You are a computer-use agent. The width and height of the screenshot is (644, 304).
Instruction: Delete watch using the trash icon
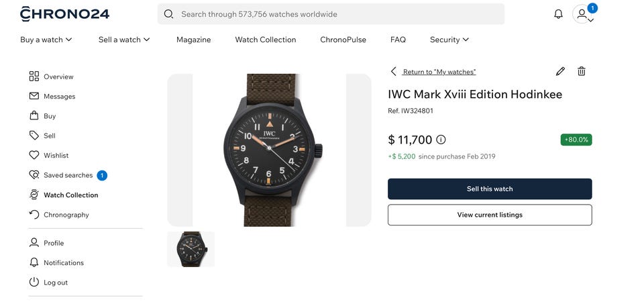(582, 71)
